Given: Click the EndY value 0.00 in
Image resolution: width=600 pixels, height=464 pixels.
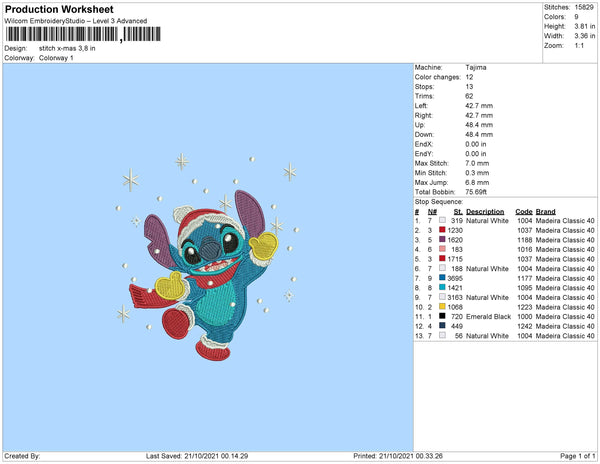Looking at the screenshot, I should 476,154.
